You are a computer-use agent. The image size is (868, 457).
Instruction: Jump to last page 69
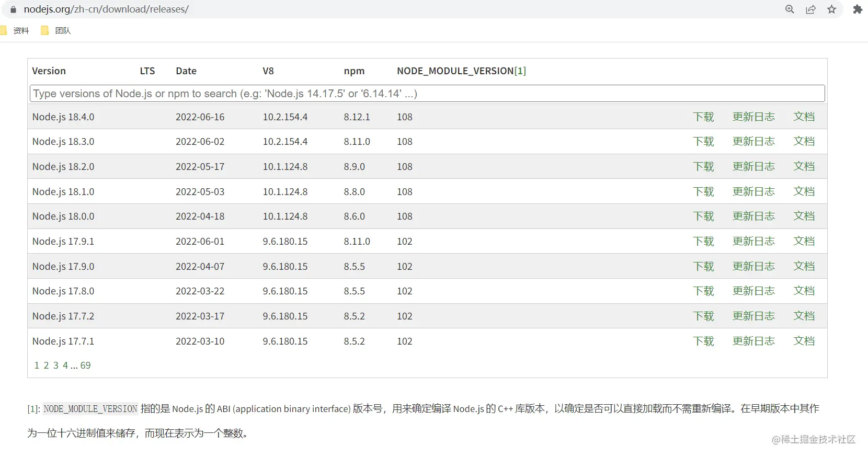(85, 365)
